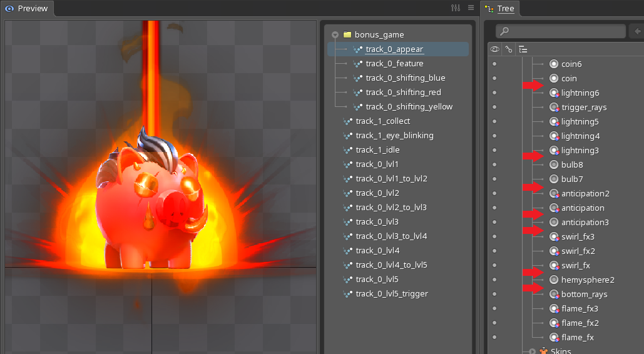Click the magnifier icon in Tree search
This screenshot has width=644, height=354.
(504, 31)
